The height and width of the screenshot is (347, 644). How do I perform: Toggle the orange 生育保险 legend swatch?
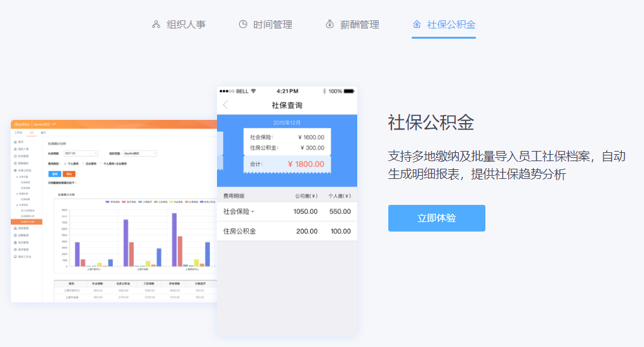187,202
